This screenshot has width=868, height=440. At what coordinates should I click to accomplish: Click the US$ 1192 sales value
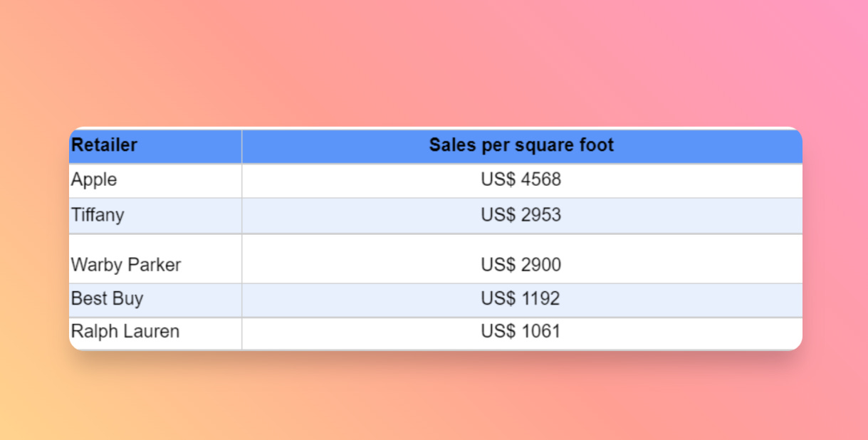coord(521,298)
